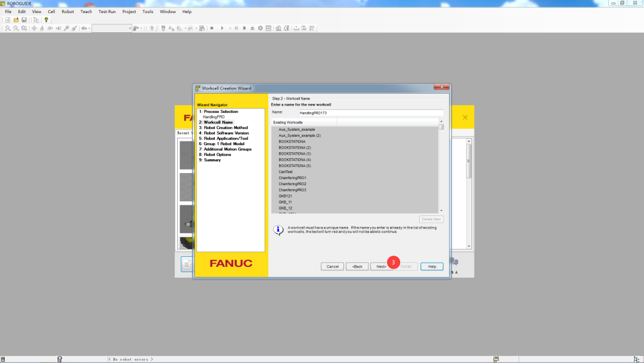The width and height of the screenshot is (644, 363).
Task: Open the Tools menu
Action: tap(148, 11)
